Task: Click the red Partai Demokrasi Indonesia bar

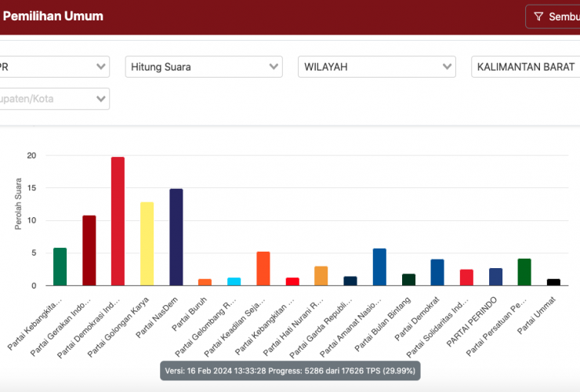Action: pyautogui.click(x=118, y=221)
